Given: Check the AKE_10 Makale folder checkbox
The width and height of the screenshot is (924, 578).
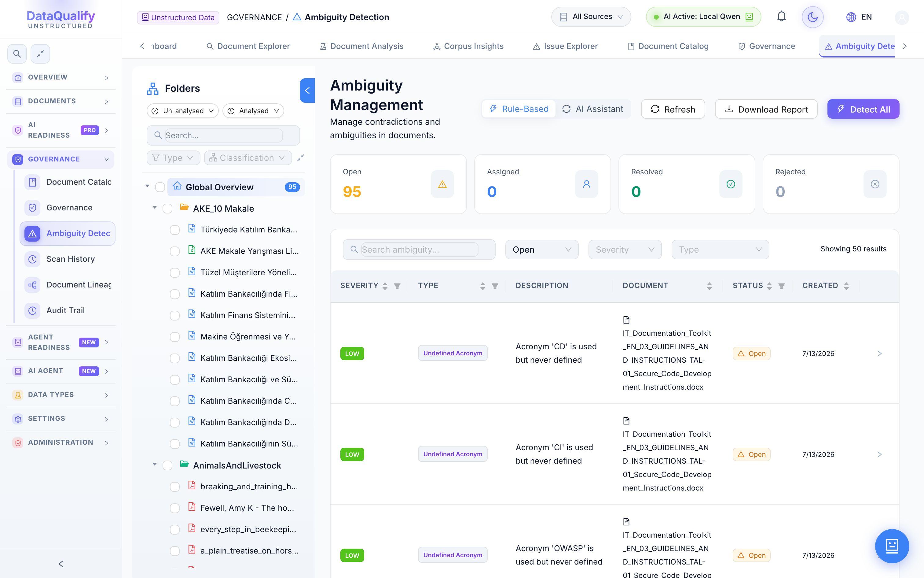Looking at the screenshot, I should (x=168, y=208).
